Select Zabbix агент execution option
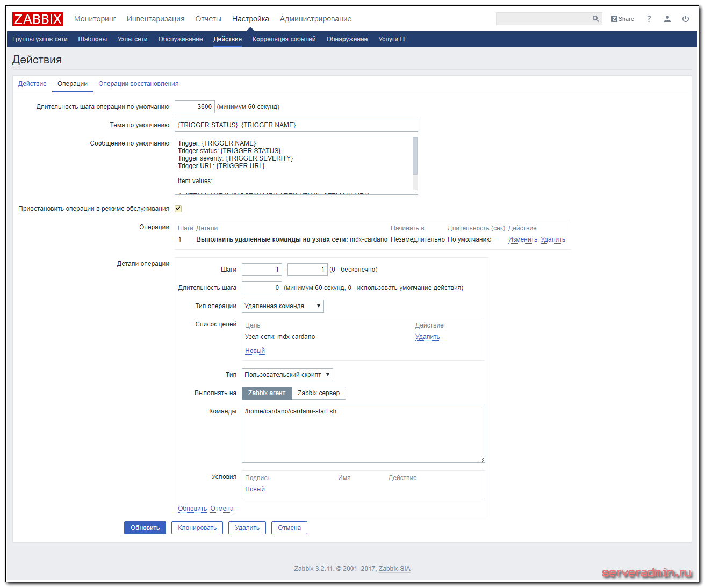Image resolution: width=705 pixels, height=588 pixels. click(x=267, y=393)
